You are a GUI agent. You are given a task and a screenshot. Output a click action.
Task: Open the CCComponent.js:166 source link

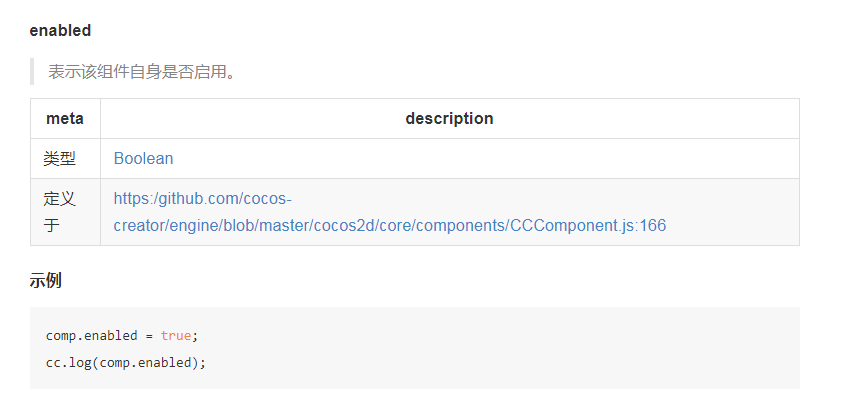point(587,225)
